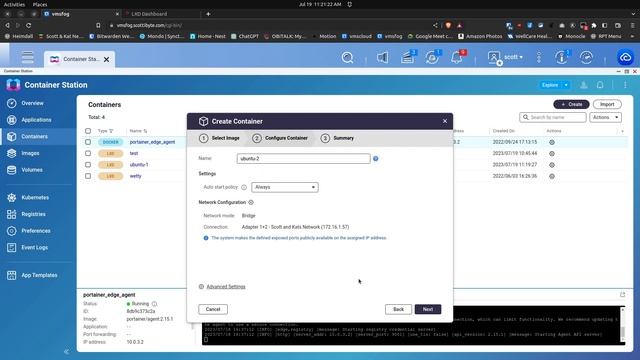Open actions gear for test row
Image resolution: width=640 pixels, height=360 pixels.
[x=552, y=154]
